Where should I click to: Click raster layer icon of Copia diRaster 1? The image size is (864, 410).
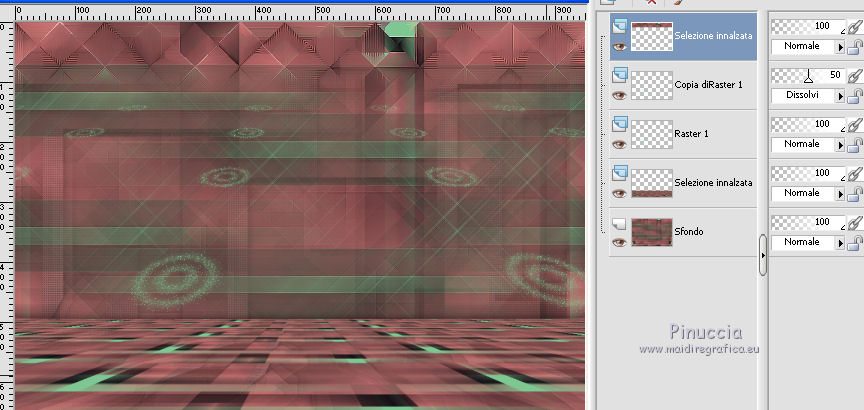tap(620, 74)
